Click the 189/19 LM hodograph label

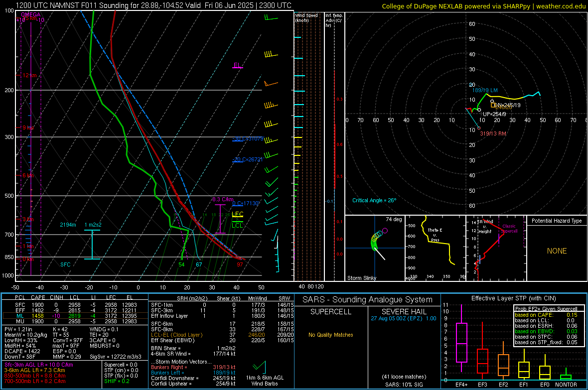coord(485,90)
